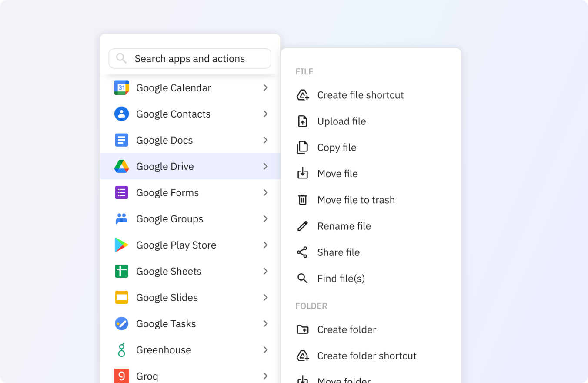Viewport: 588px width, 383px height.
Task: Expand Google Sheets actions chevron
Action: [x=265, y=271]
